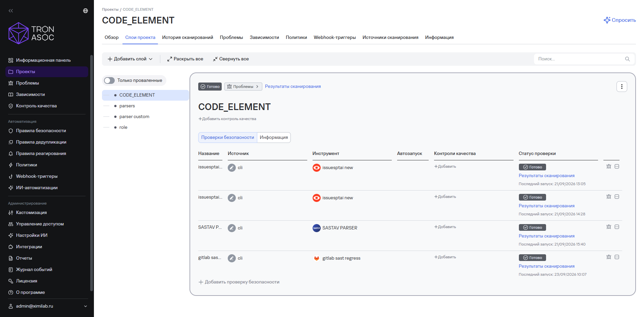Click the search magnifier icon
The height and width of the screenshot is (317, 644).
(x=627, y=59)
